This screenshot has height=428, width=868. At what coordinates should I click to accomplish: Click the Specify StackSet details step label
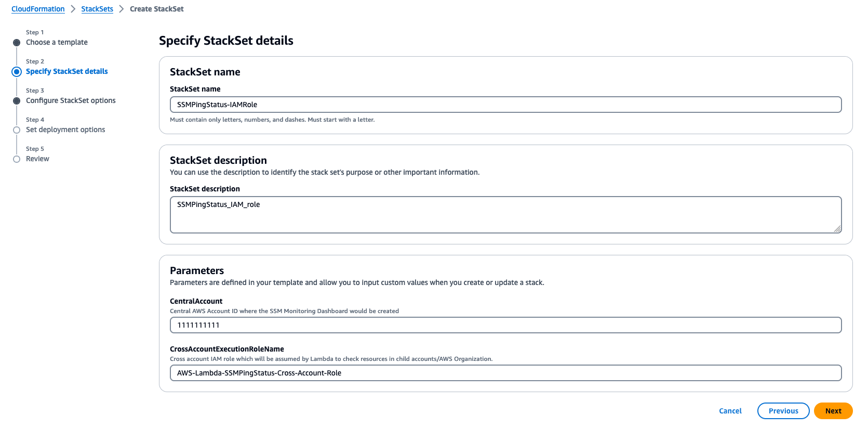(x=66, y=71)
